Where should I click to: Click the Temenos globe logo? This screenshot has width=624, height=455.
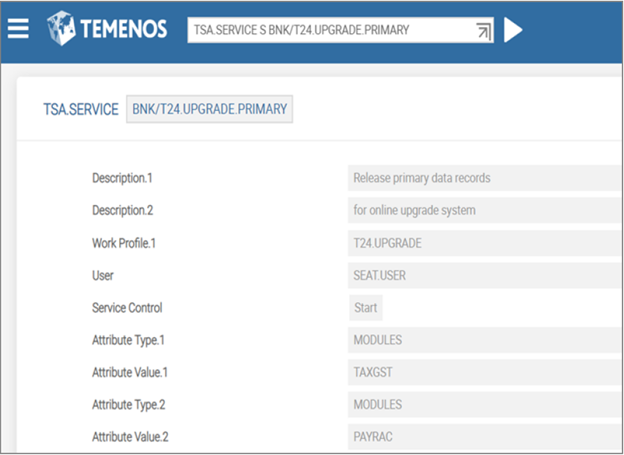63,28
